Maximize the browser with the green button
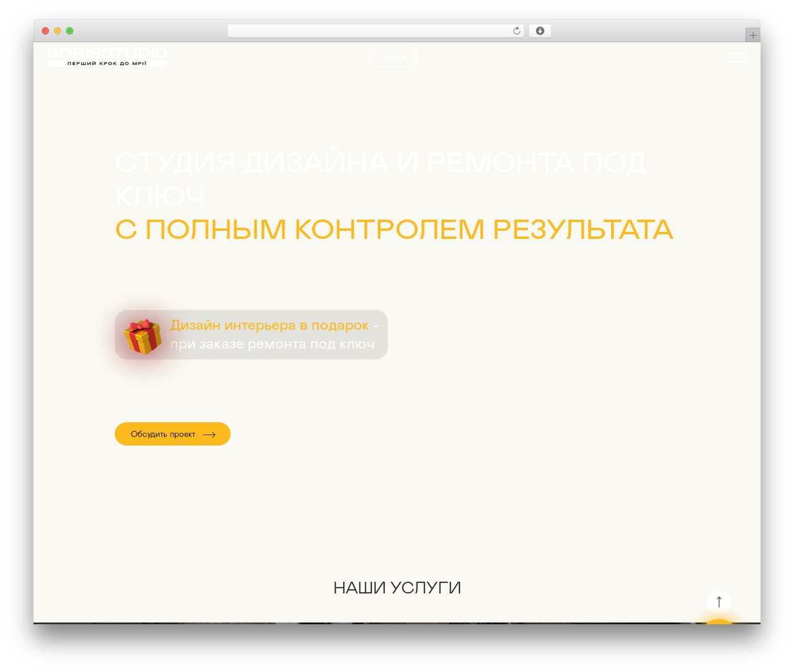The height and width of the screenshot is (672, 794). pyautogui.click(x=69, y=31)
